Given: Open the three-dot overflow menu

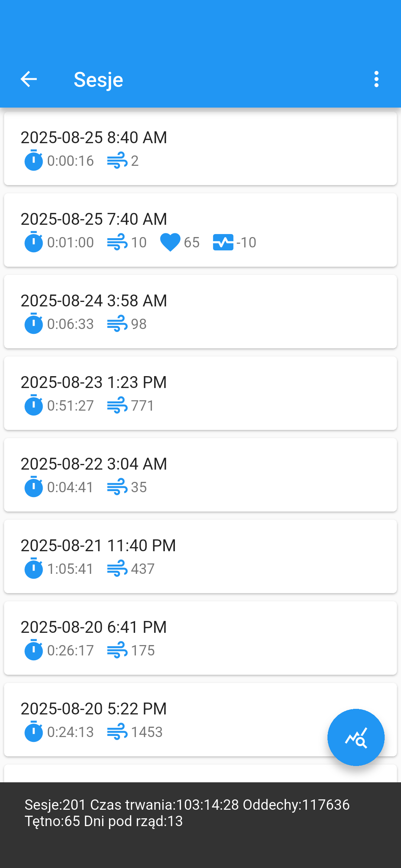Looking at the screenshot, I should pyautogui.click(x=376, y=79).
